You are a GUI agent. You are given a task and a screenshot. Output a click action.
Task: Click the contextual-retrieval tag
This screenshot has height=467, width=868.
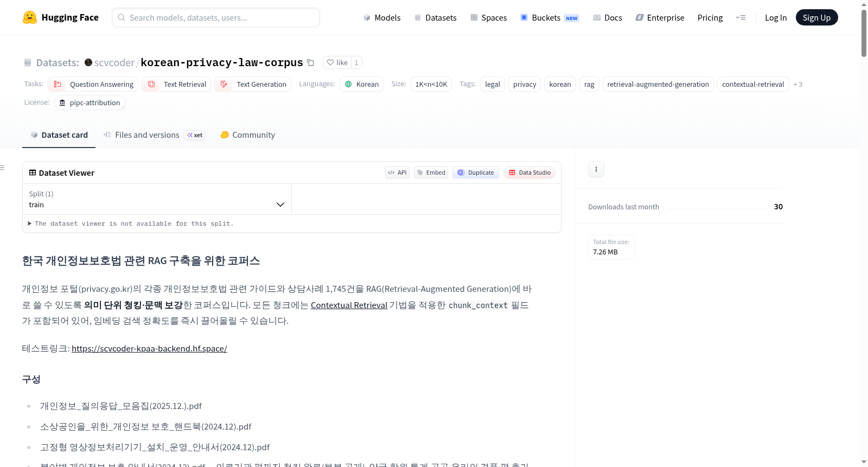tap(753, 84)
